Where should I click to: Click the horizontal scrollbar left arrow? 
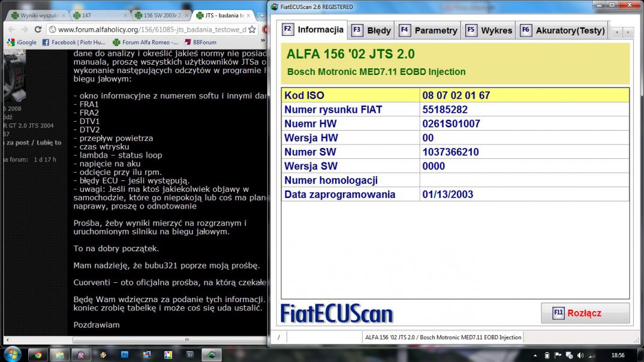point(7,340)
